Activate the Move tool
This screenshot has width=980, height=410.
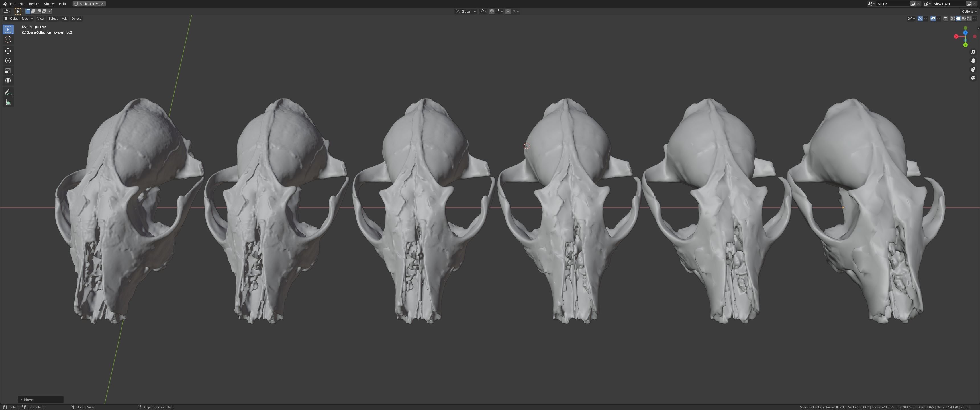(8, 51)
